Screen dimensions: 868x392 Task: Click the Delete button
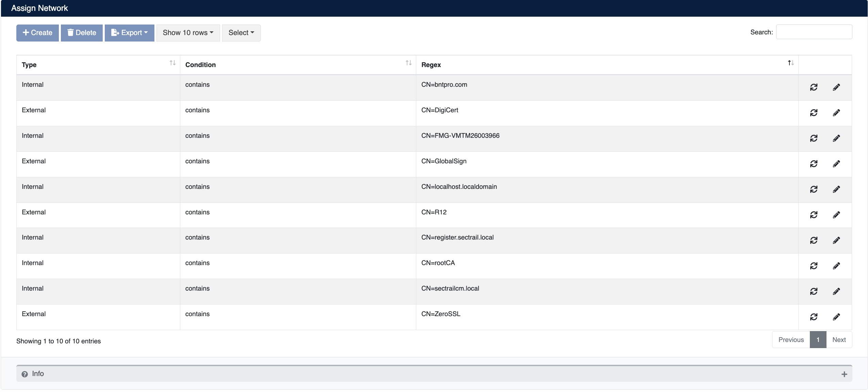pyautogui.click(x=82, y=33)
